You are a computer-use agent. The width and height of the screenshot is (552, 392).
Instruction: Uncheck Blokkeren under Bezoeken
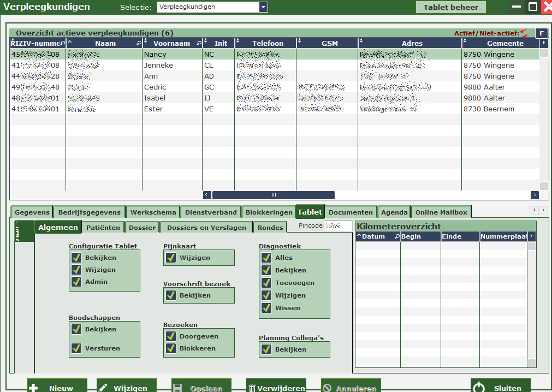click(171, 348)
